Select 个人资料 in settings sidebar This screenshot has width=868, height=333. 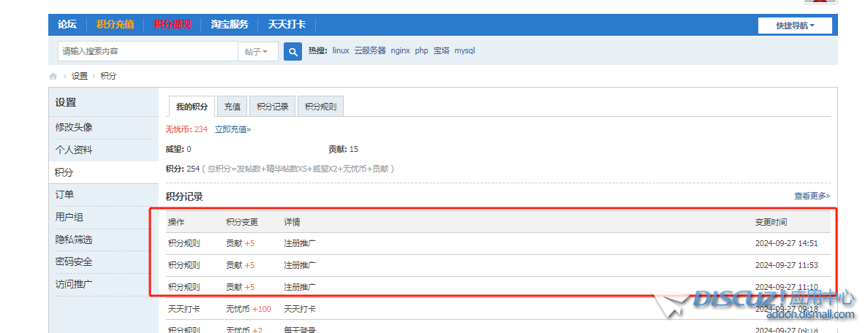pos(74,150)
